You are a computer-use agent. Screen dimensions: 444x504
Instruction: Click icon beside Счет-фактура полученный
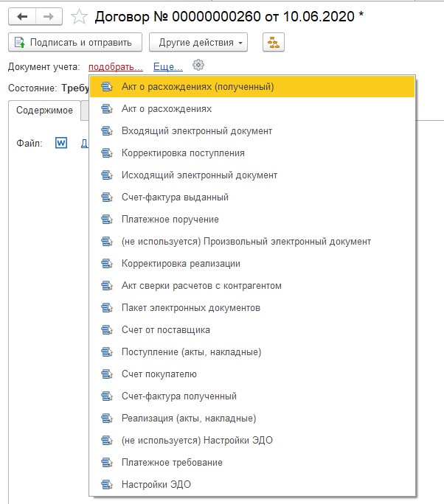click(107, 396)
